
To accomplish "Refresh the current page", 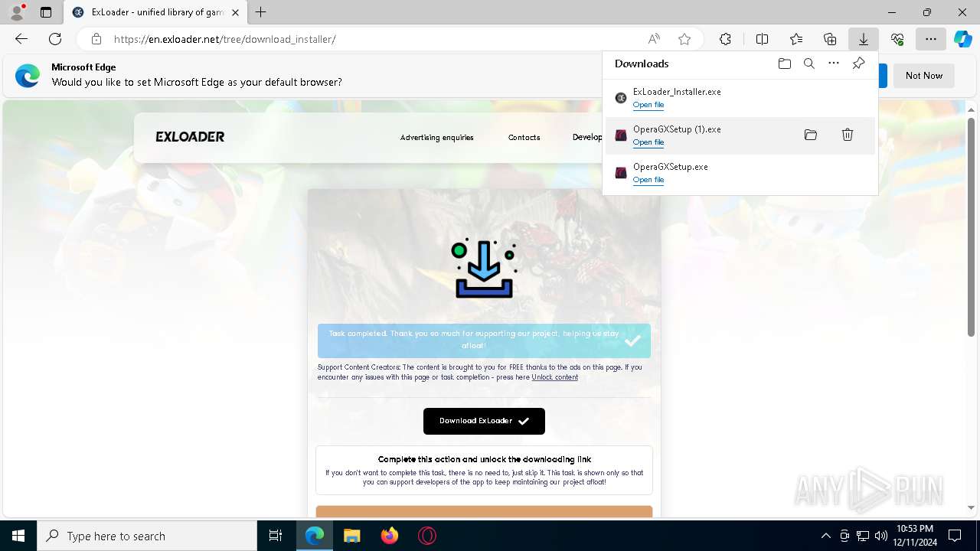I will 55,39.
